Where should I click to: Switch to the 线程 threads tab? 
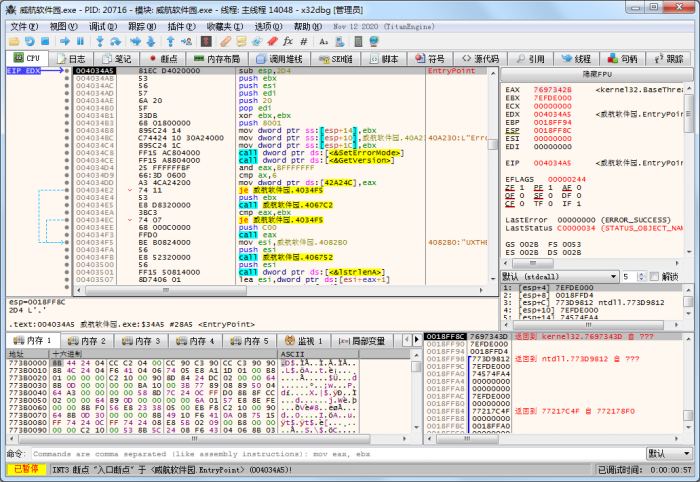576,59
